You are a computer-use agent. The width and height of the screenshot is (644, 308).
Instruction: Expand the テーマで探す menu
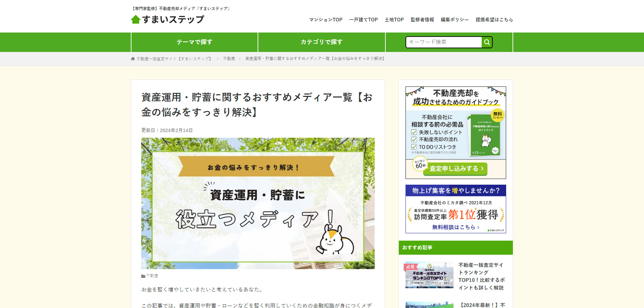195,42
